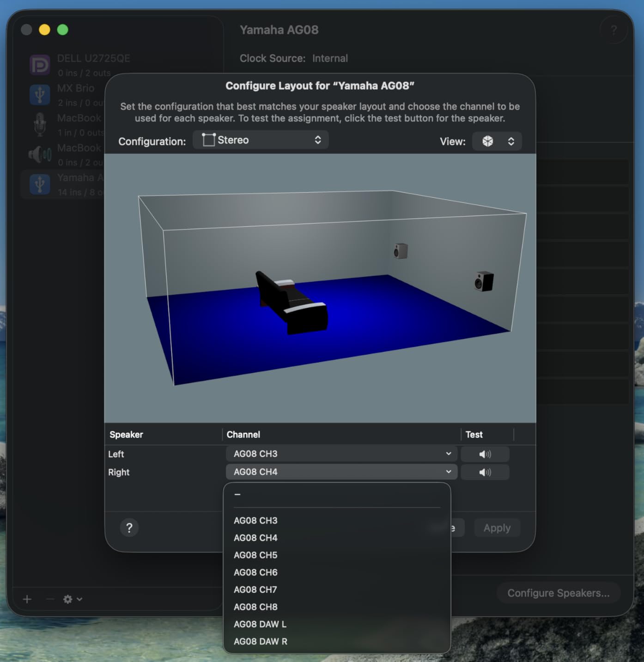Choose AG08 CH3 in the open channel menu
The height and width of the screenshot is (662, 644).
[x=337, y=521]
